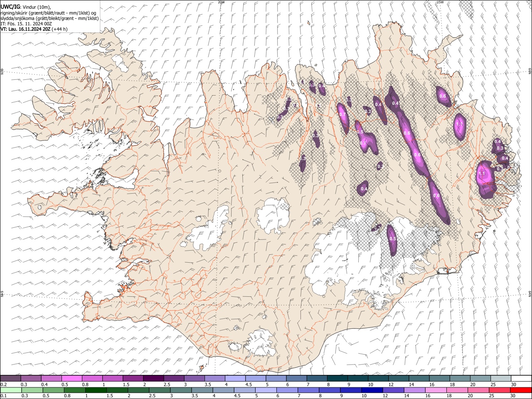532x399 pixels.
Task: Click the '20W' longitude label
Action: (221, 2)
